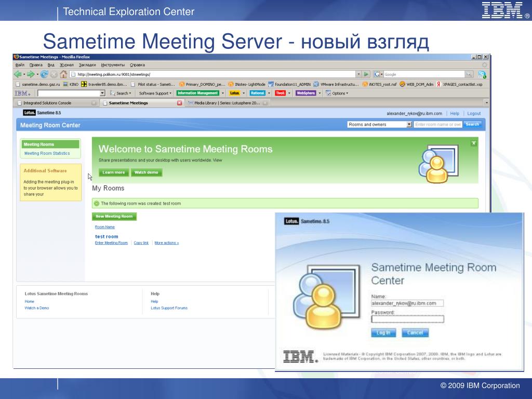Click Cancel in the login dialog

pyautogui.click(x=415, y=332)
